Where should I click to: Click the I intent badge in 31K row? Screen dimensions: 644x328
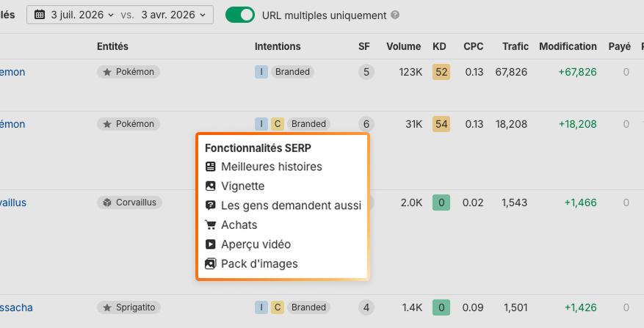261,124
